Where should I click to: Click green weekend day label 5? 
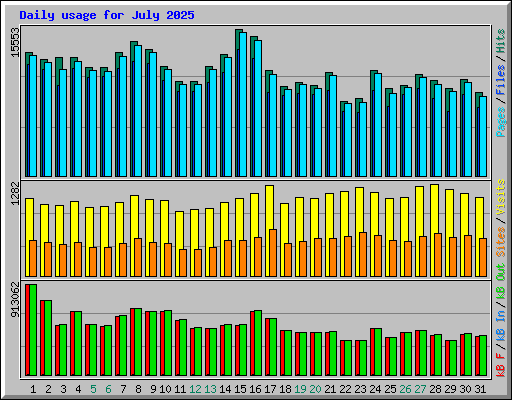[93, 389]
